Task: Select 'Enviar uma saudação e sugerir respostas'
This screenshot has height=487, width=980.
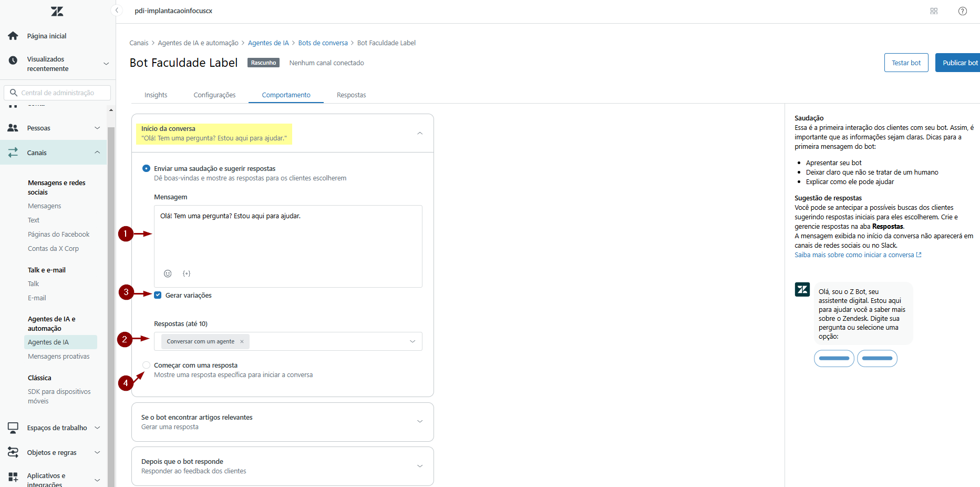Action: pos(147,168)
